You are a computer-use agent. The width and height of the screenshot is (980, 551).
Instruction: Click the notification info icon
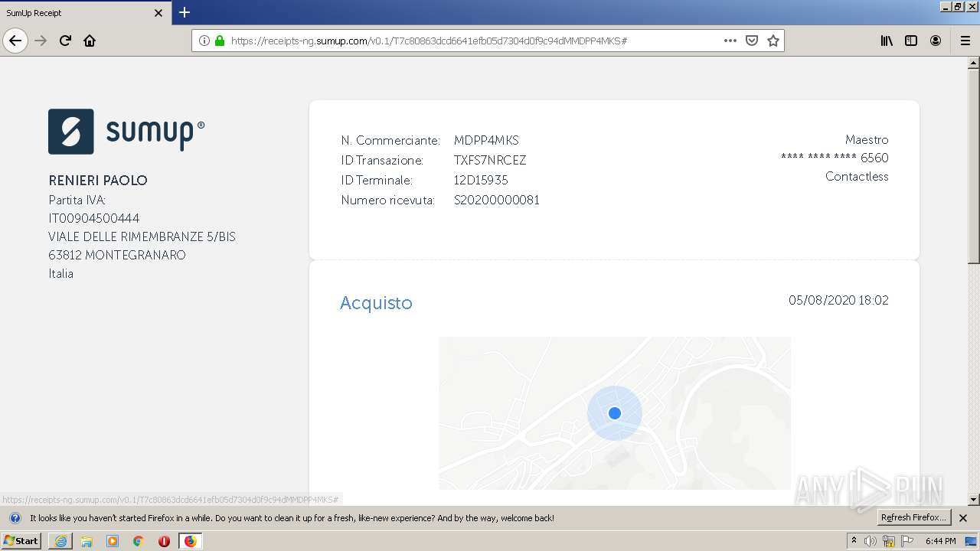tap(15, 518)
